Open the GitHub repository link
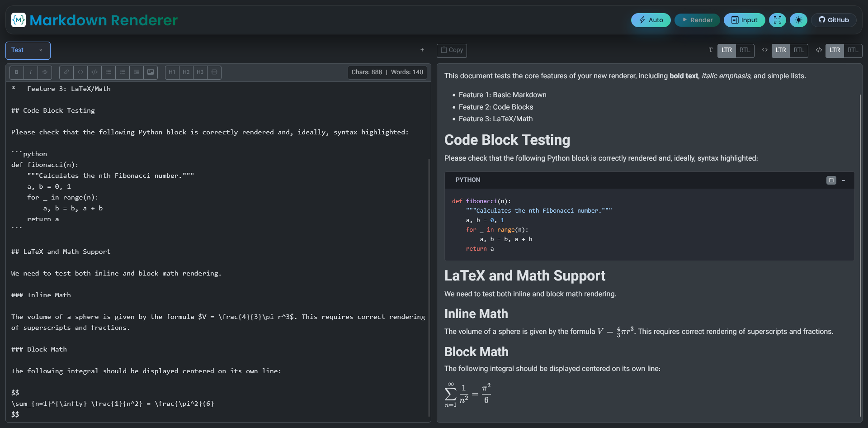 tap(834, 20)
